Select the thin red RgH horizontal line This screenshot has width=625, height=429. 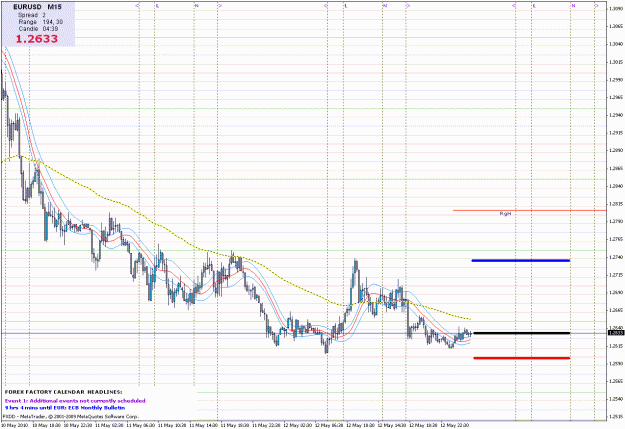(529, 210)
